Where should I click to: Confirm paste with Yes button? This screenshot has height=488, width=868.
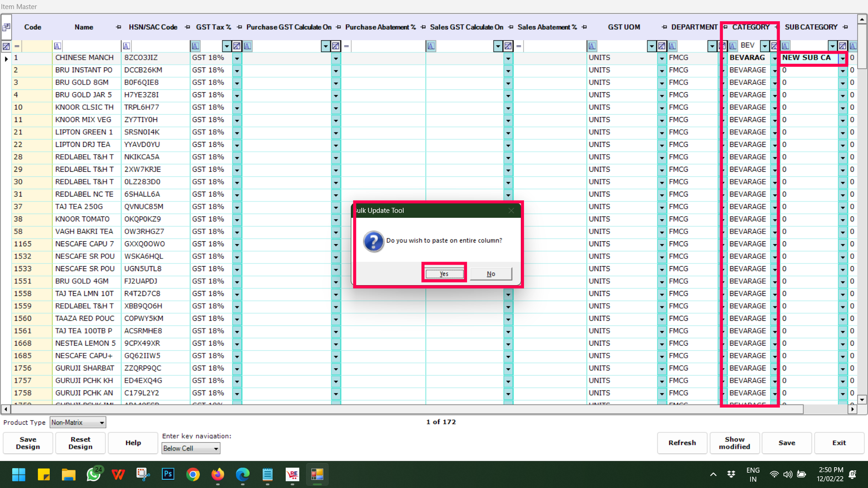pyautogui.click(x=444, y=274)
